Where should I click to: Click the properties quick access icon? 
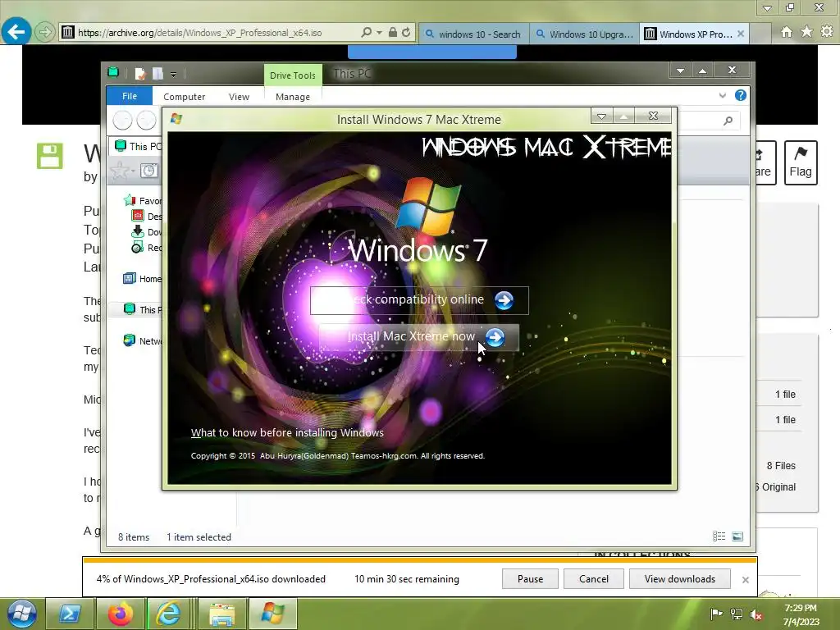[x=140, y=73]
